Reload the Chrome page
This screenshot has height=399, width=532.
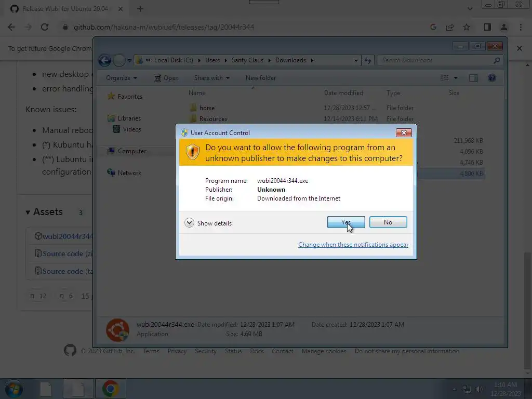(x=45, y=27)
